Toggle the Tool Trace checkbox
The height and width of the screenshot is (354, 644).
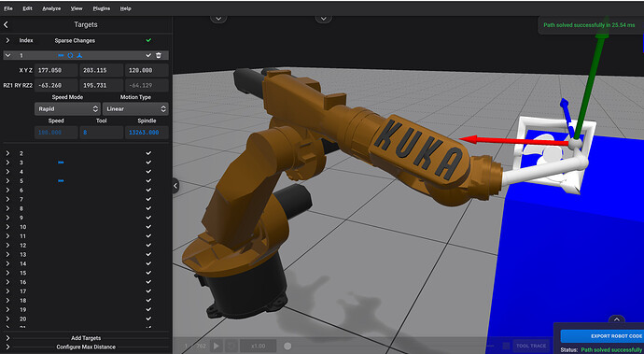click(507, 346)
